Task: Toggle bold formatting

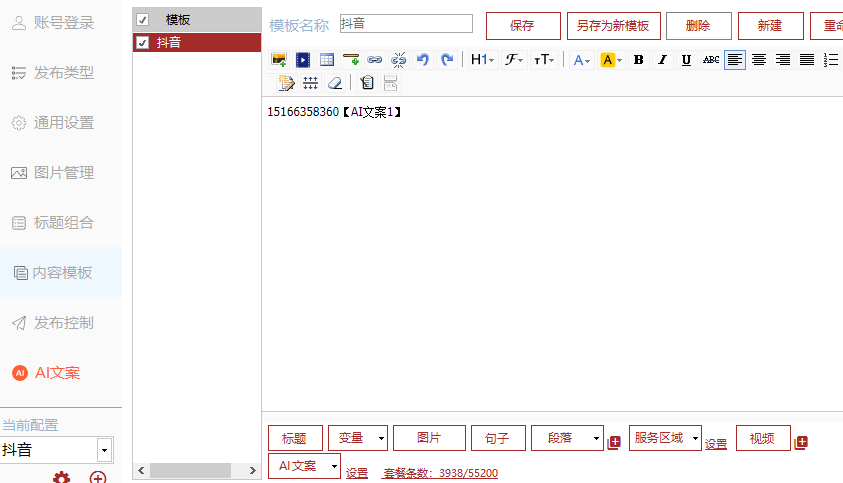Action: point(638,60)
